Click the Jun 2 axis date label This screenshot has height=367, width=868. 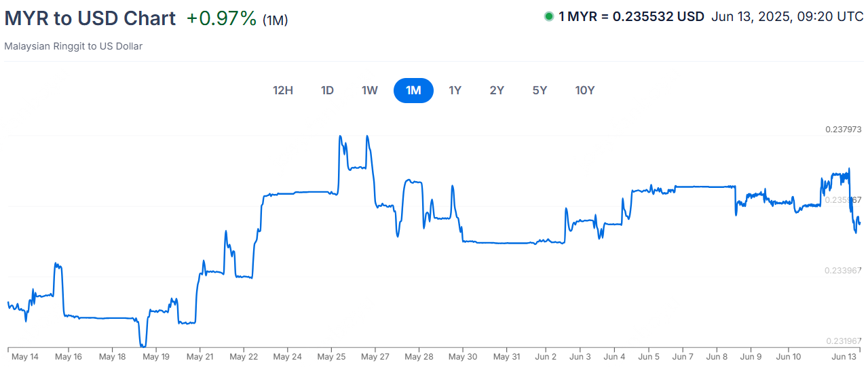(x=546, y=356)
